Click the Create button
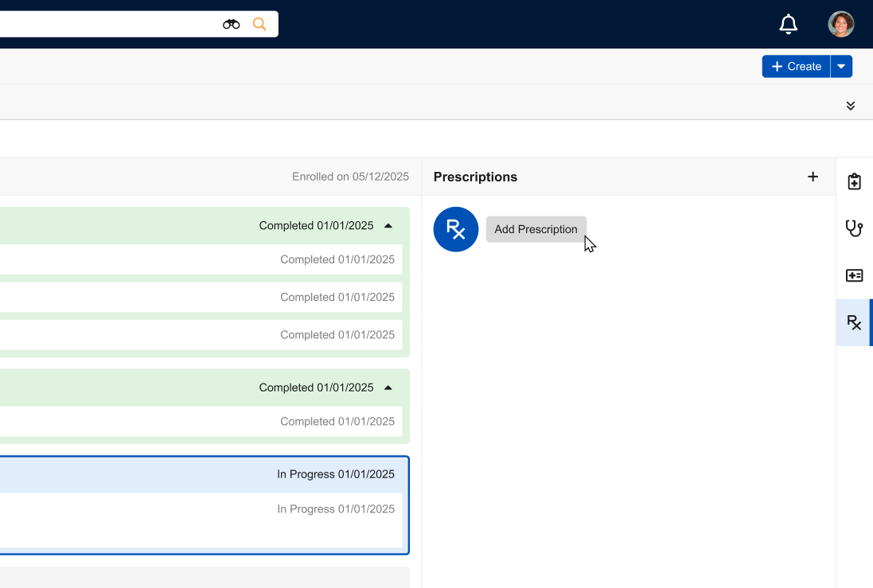The height and width of the screenshot is (588, 873). coord(796,67)
